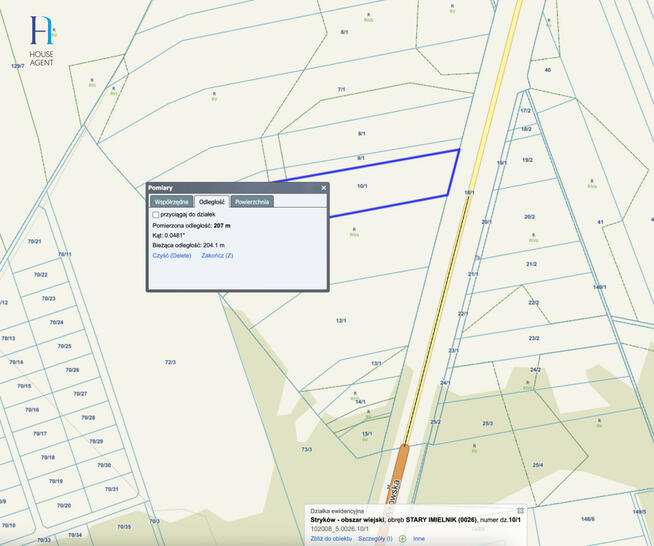
Task: Click parcel 7/1 label on the map
Action: [341, 90]
